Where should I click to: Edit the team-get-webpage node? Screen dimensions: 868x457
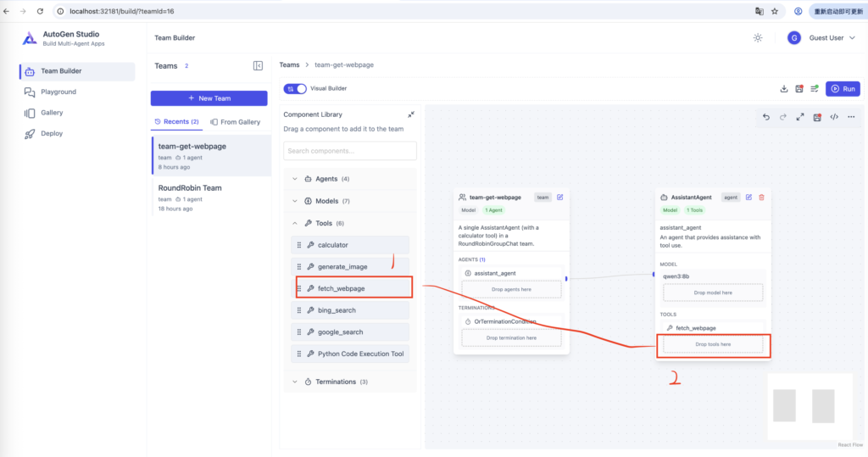coord(559,198)
